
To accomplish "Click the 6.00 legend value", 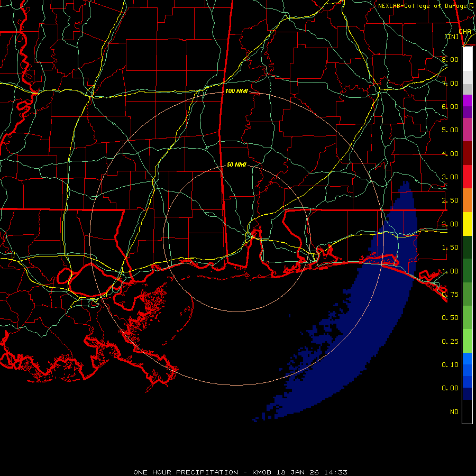I will (x=450, y=106).
